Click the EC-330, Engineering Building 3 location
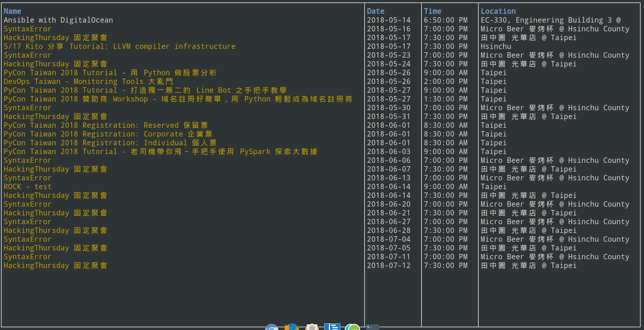Screen dimensions: 644x330 tap(551, 20)
